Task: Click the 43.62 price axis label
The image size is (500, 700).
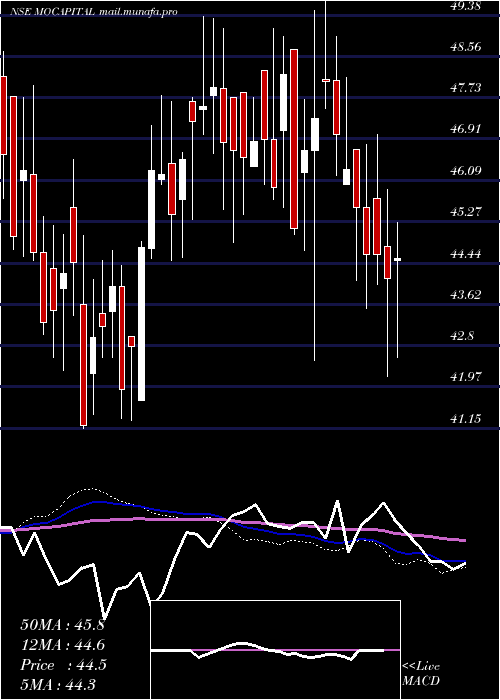Action: tap(466, 295)
